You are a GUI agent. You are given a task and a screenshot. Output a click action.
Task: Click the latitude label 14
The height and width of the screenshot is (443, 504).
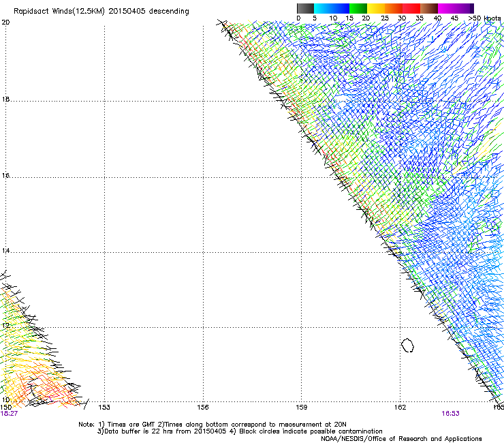5,251
